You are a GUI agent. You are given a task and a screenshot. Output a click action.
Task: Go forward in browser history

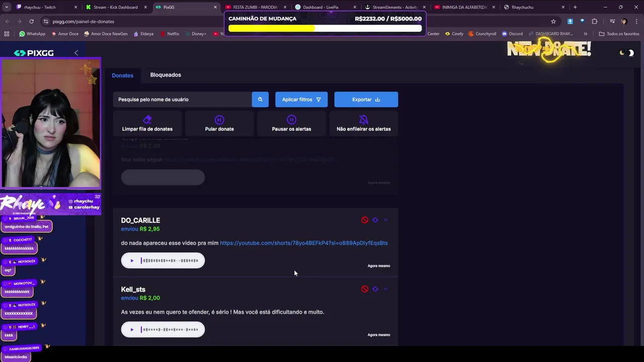pyautogui.click(x=19, y=21)
